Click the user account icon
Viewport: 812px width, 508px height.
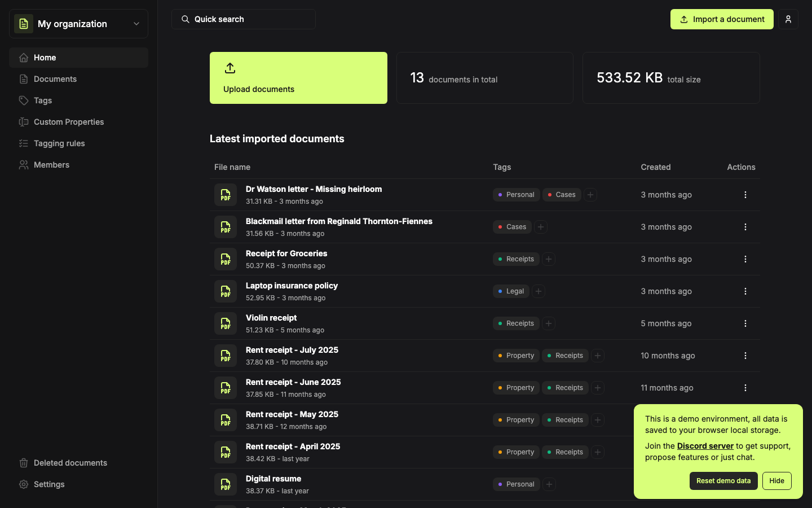pos(788,19)
